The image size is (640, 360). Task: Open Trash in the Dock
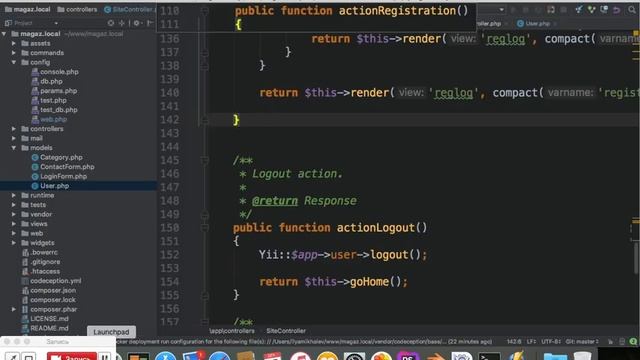[x=582, y=356]
